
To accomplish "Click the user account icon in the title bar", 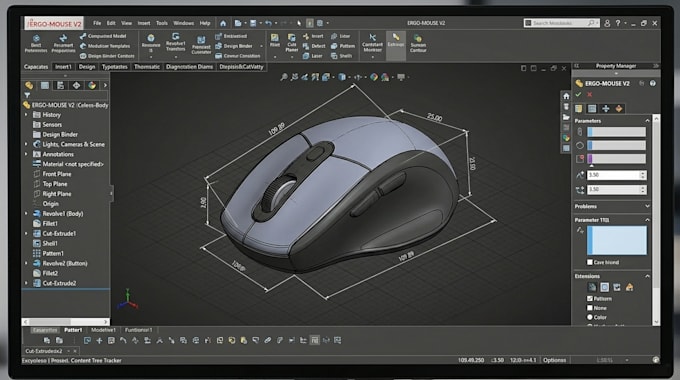I will (x=607, y=23).
